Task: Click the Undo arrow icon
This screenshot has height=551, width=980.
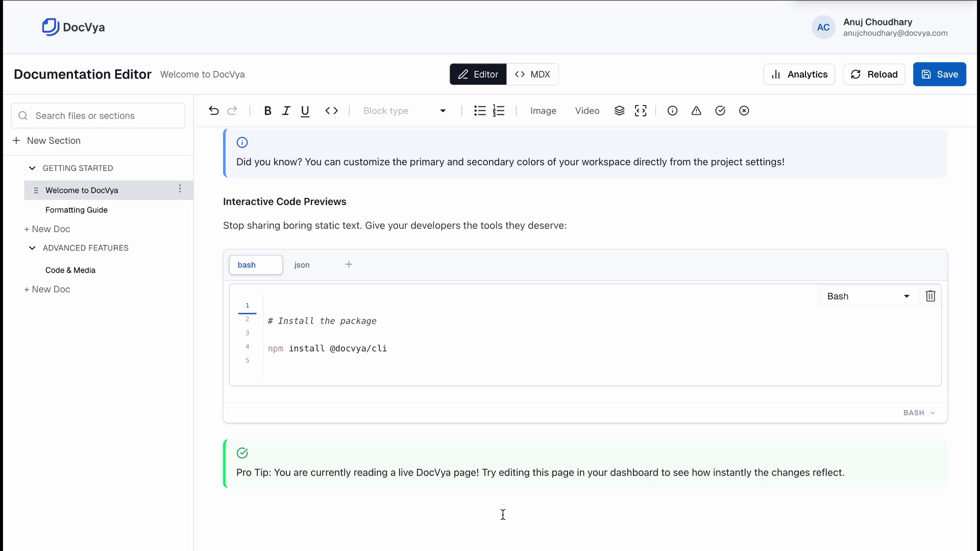Action: click(213, 111)
